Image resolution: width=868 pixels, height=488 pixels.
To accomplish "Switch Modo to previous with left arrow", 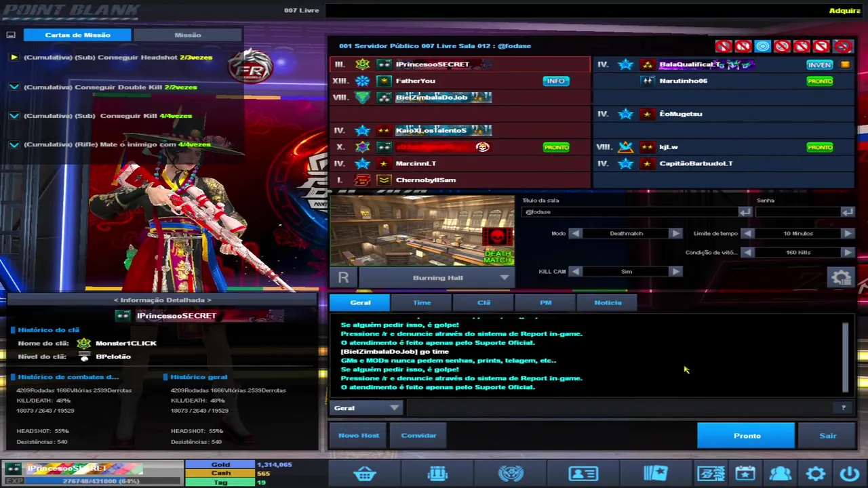I will [575, 233].
